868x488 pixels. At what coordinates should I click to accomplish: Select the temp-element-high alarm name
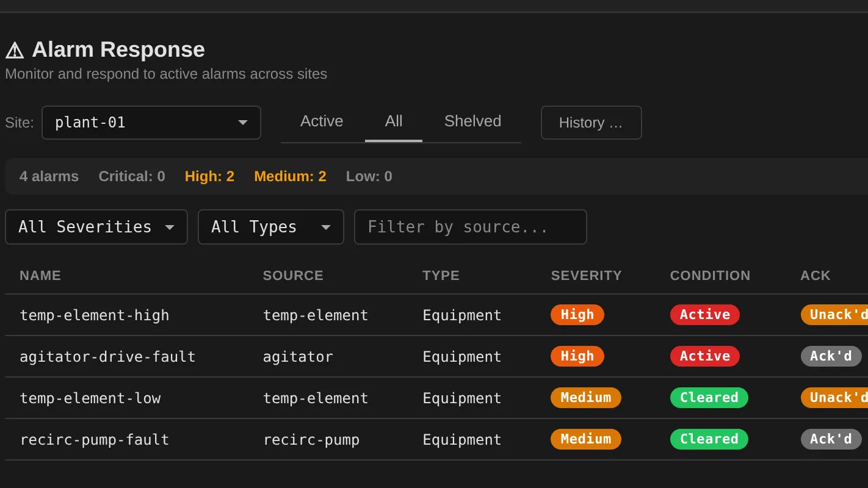(x=95, y=315)
